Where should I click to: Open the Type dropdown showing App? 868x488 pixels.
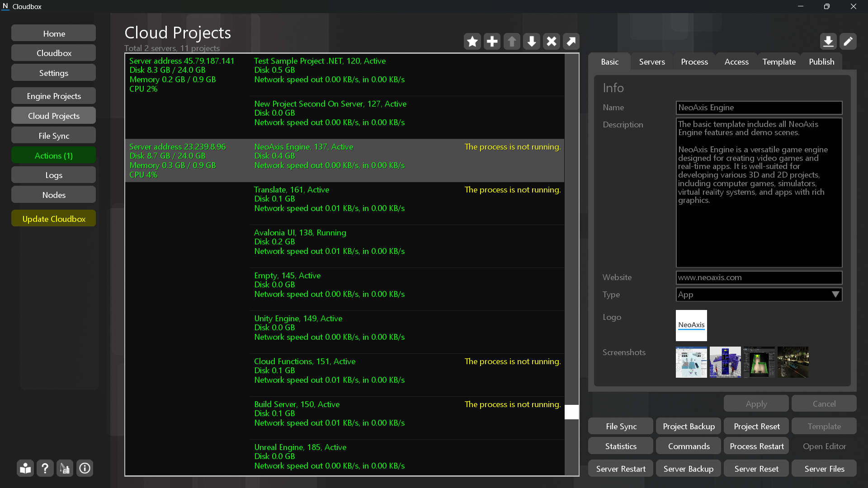click(x=759, y=295)
